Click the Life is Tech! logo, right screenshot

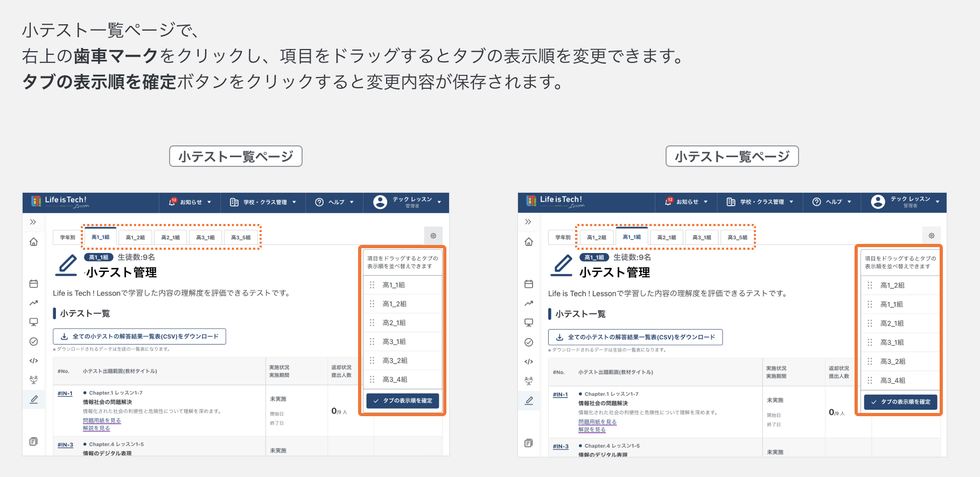(x=555, y=202)
